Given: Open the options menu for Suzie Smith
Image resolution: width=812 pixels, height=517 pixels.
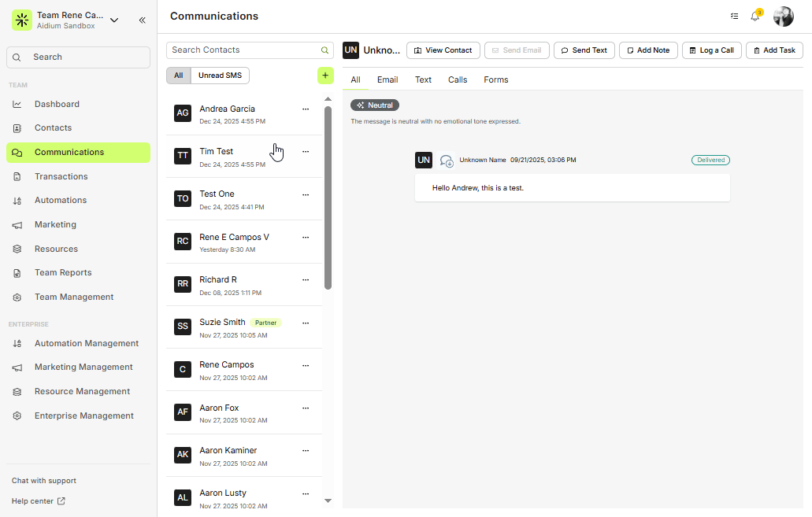Looking at the screenshot, I should 306,323.
